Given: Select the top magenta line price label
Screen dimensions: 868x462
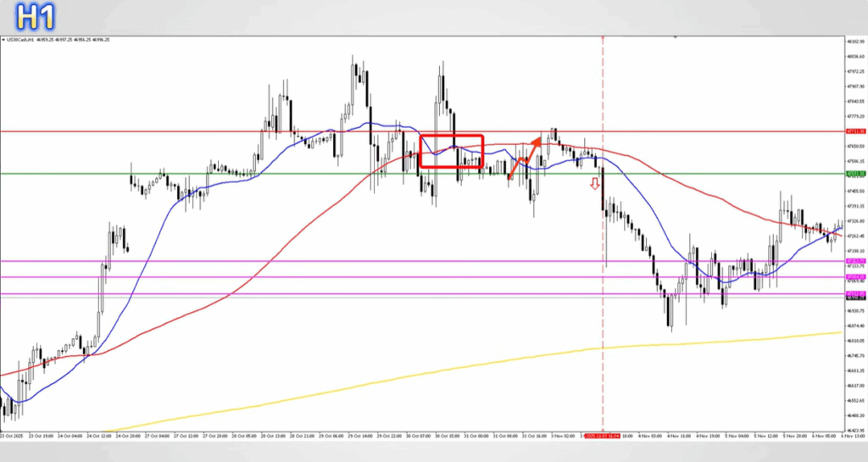Looking at the screenshot, I should pyautogui.click(x=855, y=261).
